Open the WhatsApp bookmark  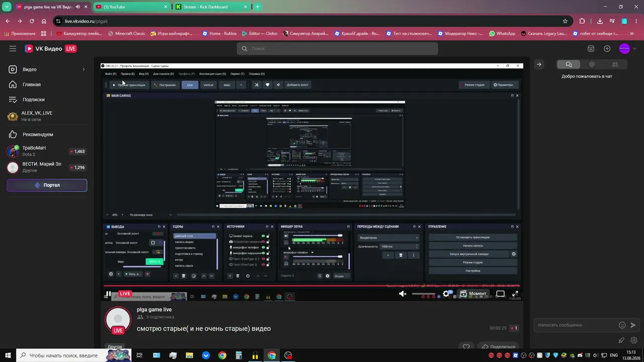coord(502,34)
